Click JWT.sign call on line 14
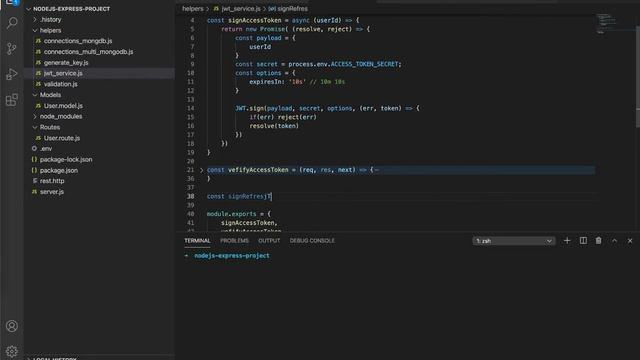This screenshot has width=640, height=360. pyautogui.click(x=250, y=108)
